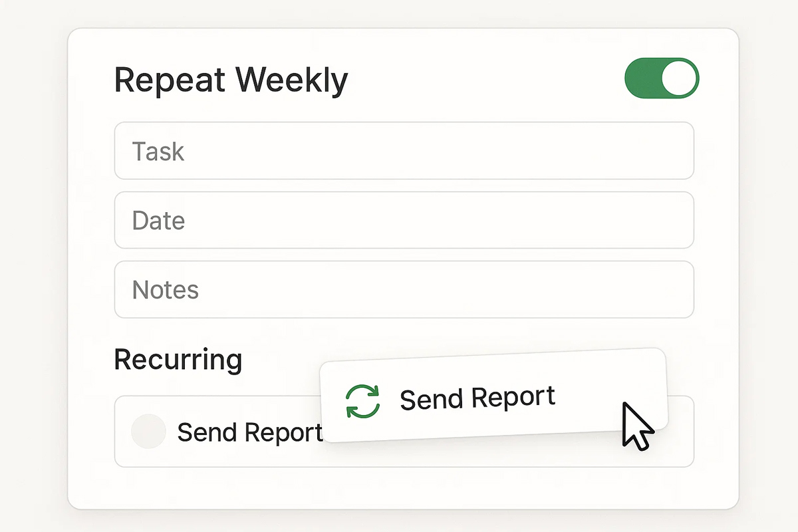Image resolution: width=798 pixels, height=532 pixels.
Task: Check the circle beside Send Report
Action: click(x=148, y=431)
